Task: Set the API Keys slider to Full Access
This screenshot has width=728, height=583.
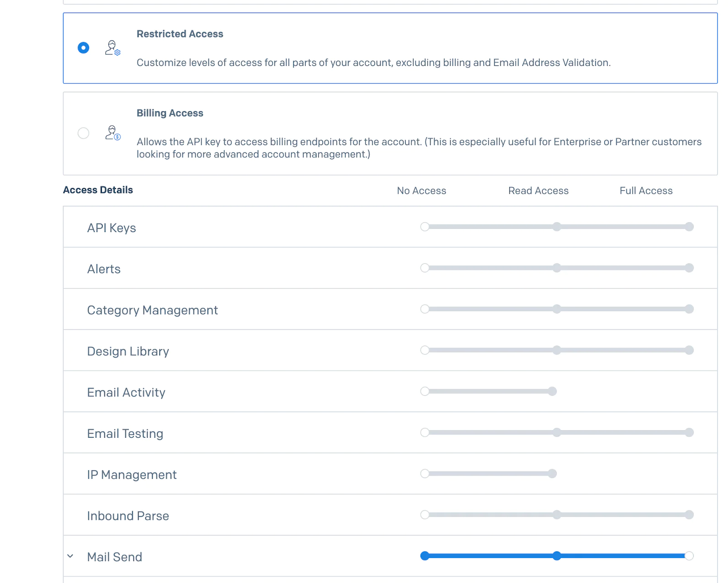Action: (x=690, y=227)
